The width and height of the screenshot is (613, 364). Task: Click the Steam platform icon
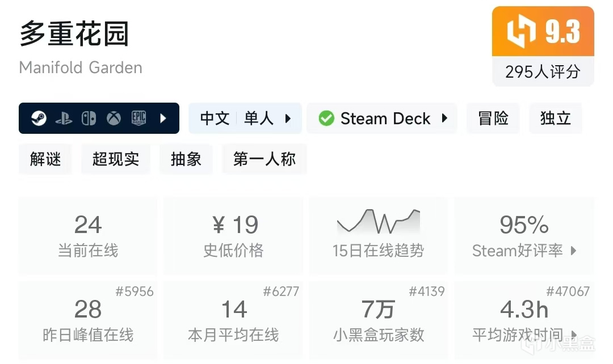pyautogui.click(x=39, y=118)
